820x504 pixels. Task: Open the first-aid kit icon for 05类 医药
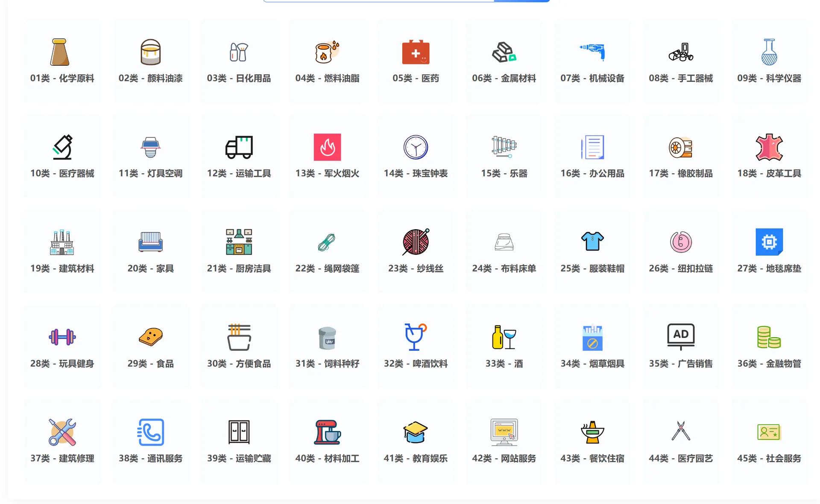[x=416, y=52]
